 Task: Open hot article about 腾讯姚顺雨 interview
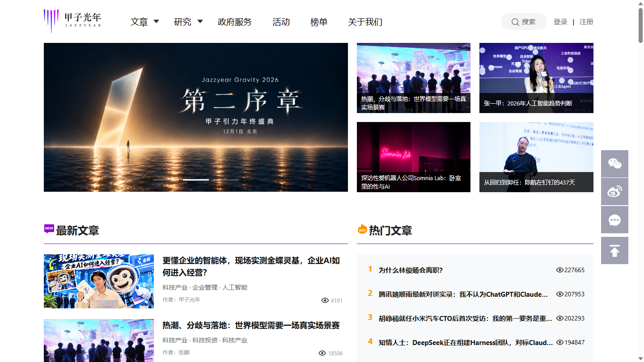(x=463, y=294)
